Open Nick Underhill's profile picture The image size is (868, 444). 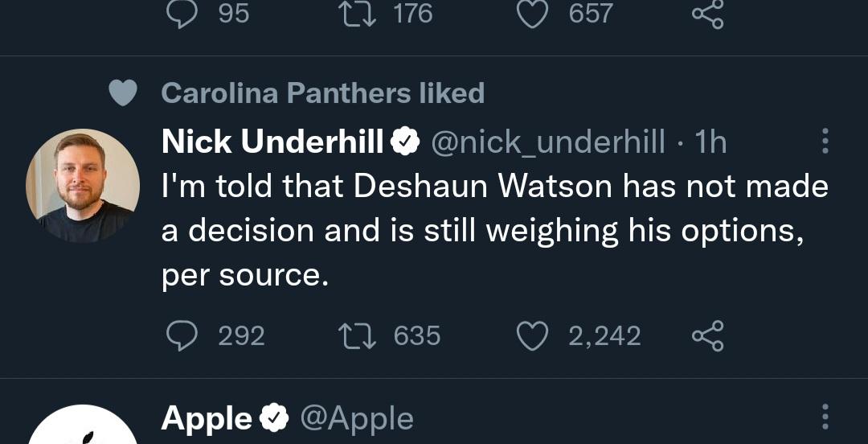coord(83,186)
